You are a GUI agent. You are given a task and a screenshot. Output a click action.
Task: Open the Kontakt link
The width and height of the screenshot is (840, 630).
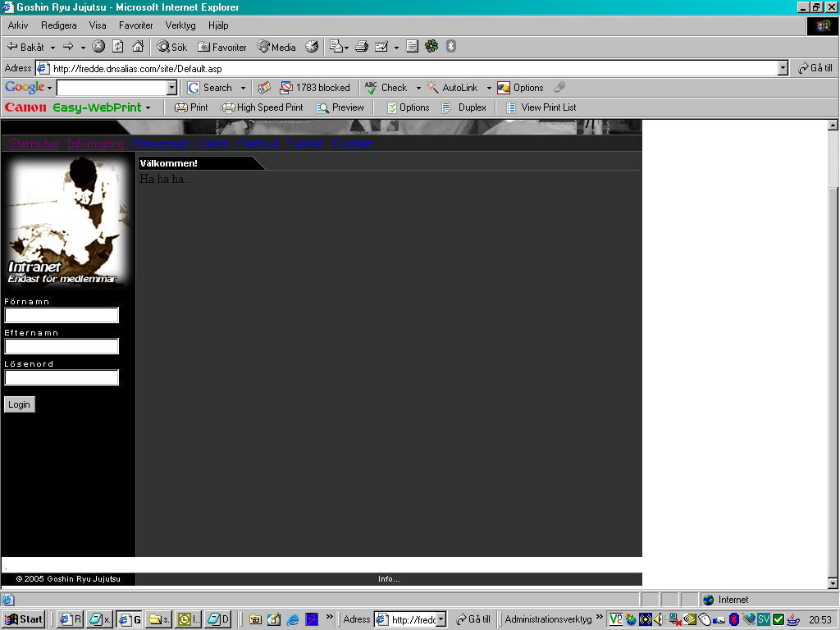click(352, 144)
